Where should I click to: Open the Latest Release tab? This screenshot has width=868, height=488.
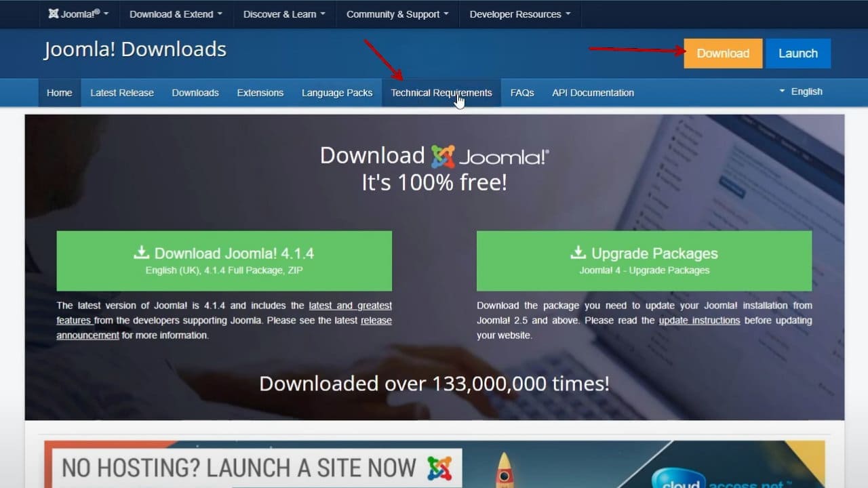(122, 93)
